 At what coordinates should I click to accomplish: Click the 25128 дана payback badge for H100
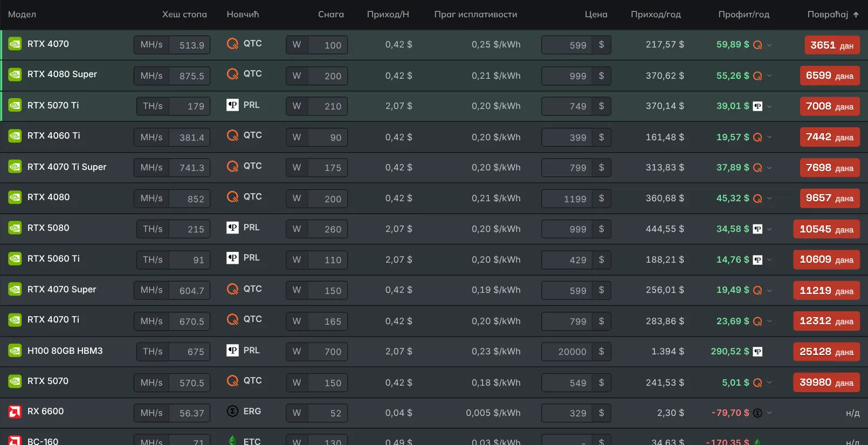click(826, 352)
